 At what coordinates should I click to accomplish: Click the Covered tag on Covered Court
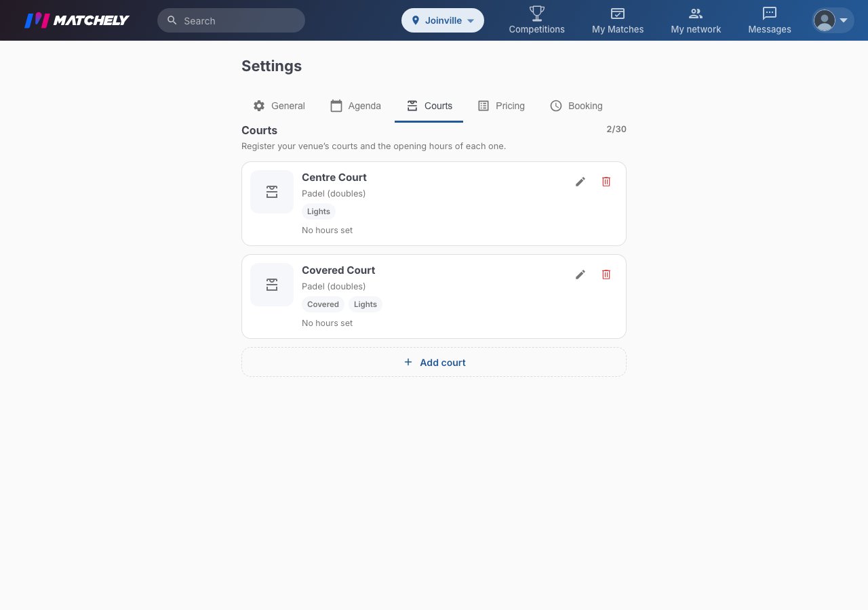(x=323, y=304)
